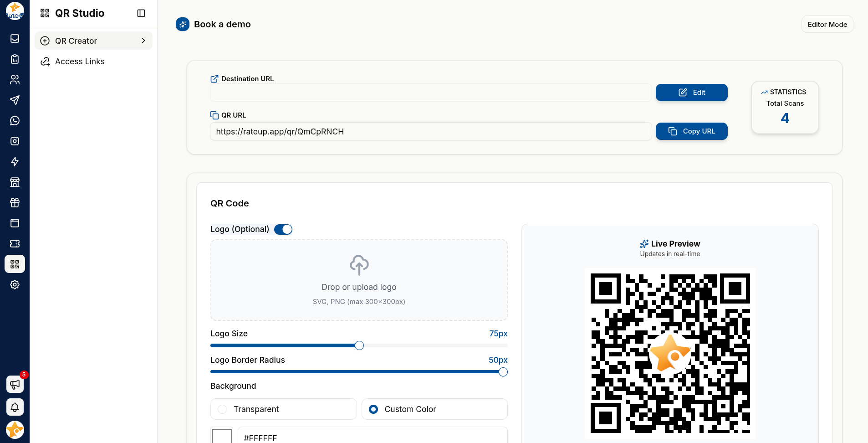Open the Instagram icon in sidebar
The width and height of the screenshot is (868, 443).
coord(15,141)
